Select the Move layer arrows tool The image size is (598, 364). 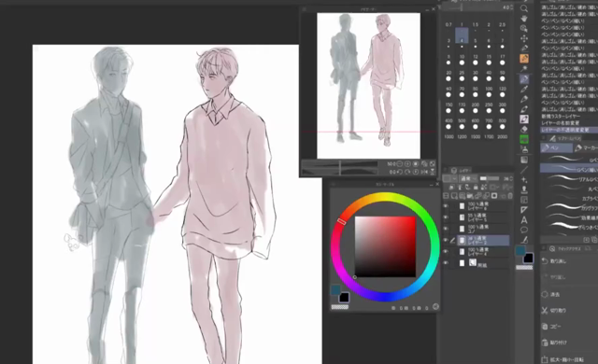pyautogui.click(x=524, y=38)
